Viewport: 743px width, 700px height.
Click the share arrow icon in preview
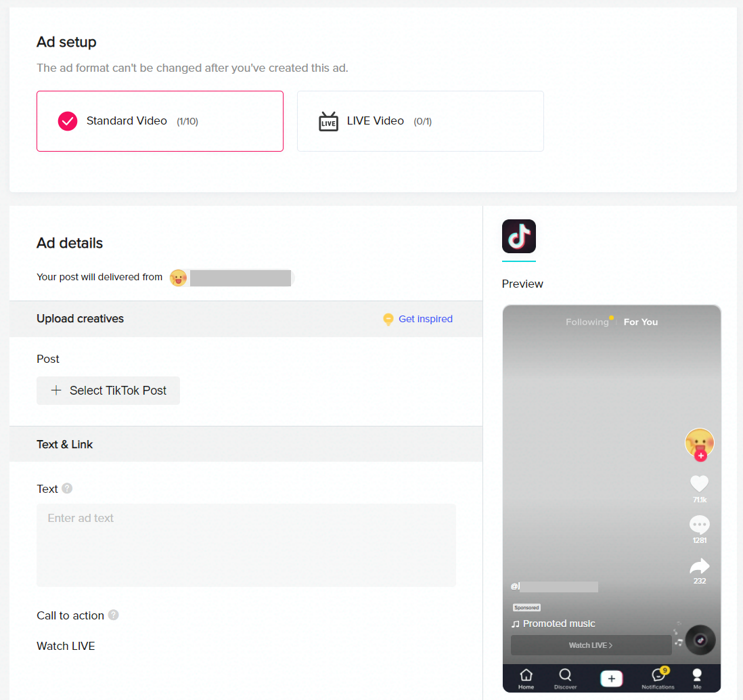coord(699,566)
